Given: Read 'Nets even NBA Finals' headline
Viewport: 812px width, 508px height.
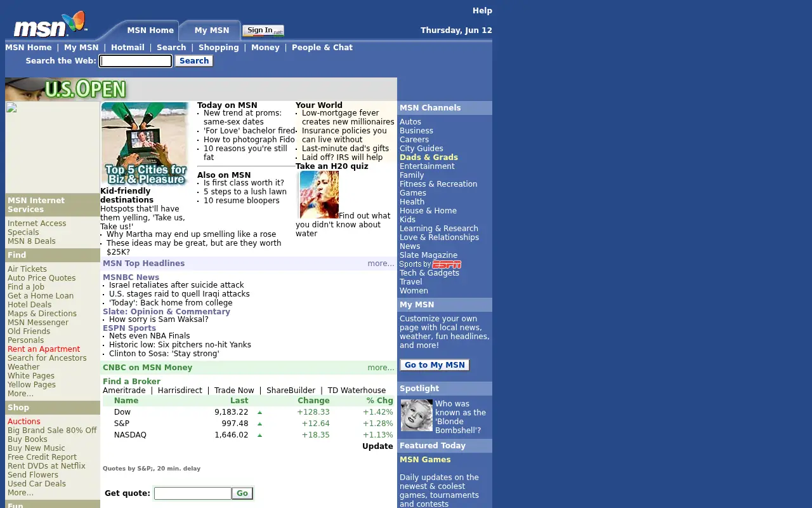Looking at the screenshot, I should (x=150, y=336).
